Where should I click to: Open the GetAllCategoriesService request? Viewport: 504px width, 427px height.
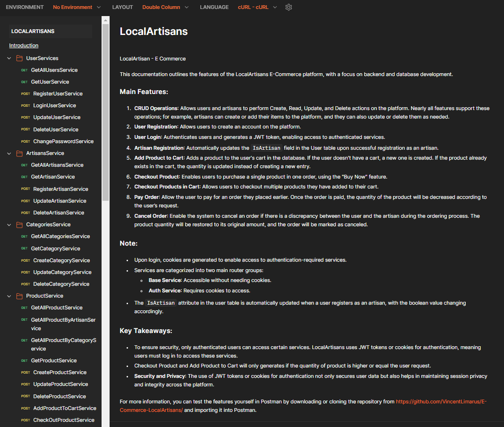click(60, 236)
